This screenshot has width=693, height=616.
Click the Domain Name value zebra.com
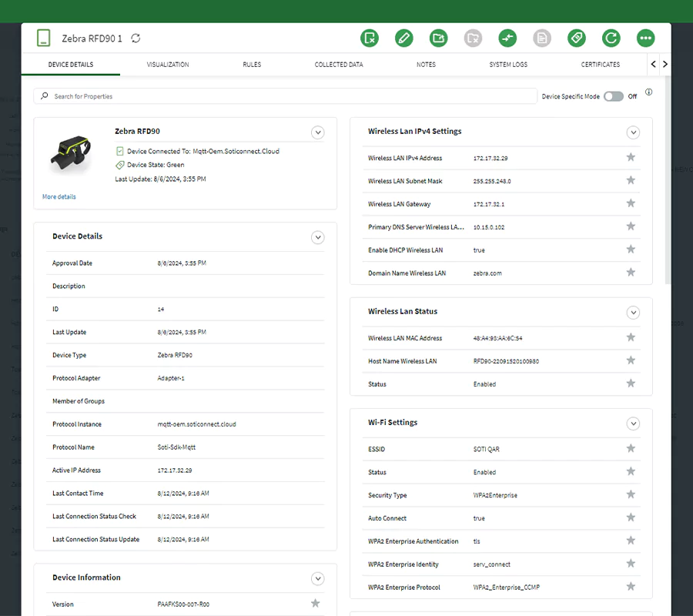487,273
